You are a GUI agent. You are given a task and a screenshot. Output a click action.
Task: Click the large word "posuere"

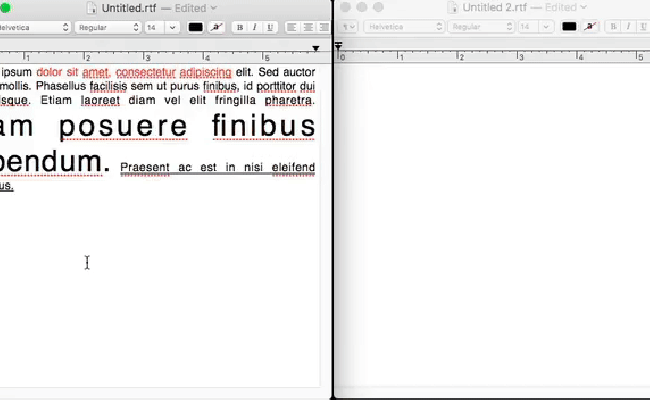(123, 126)
